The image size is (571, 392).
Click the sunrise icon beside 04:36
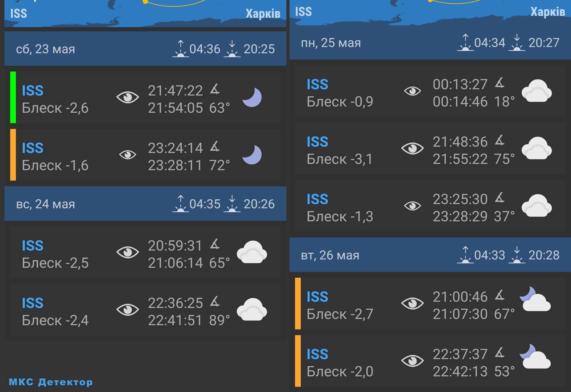(180, 49)
